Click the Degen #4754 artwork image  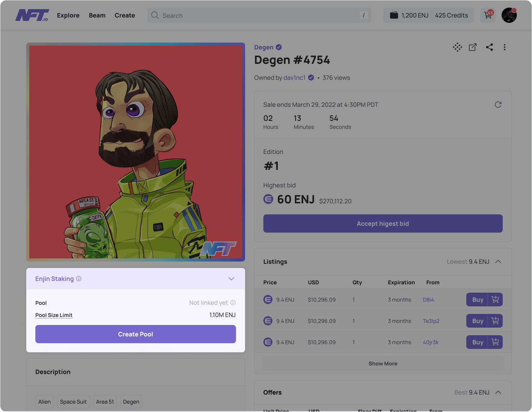click(x=136, y=152)
